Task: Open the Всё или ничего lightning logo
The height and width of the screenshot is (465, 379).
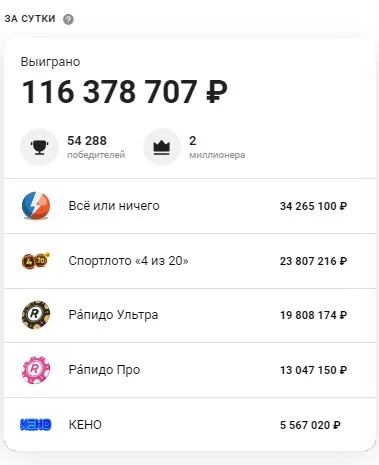Action: (36, 206)
